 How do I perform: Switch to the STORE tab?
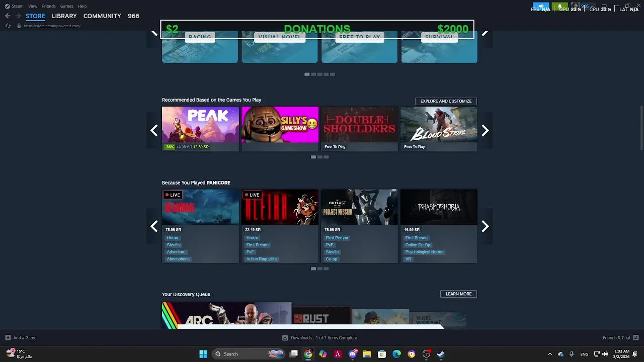tap(35, 16)
